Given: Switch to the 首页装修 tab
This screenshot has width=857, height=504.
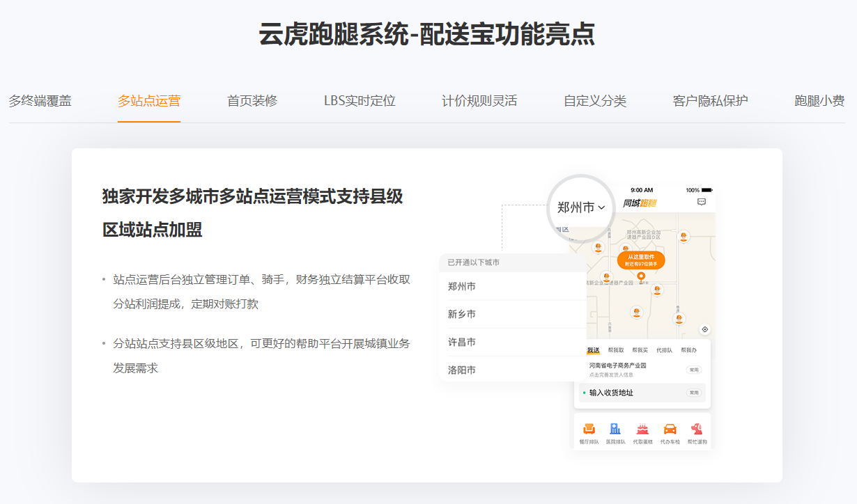Looking at the screenshot, I should click(x=252, y=101).
